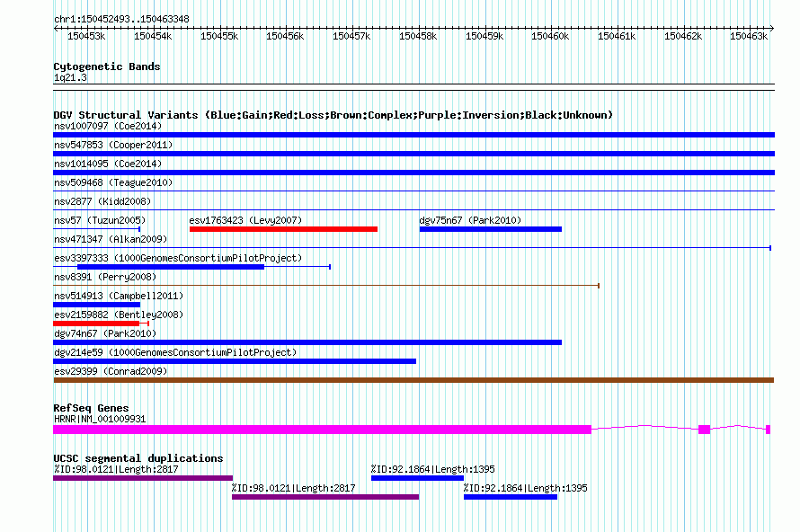
Task: Click the HRNR|NM_001009931 gene label
Action: click(100, 419)
